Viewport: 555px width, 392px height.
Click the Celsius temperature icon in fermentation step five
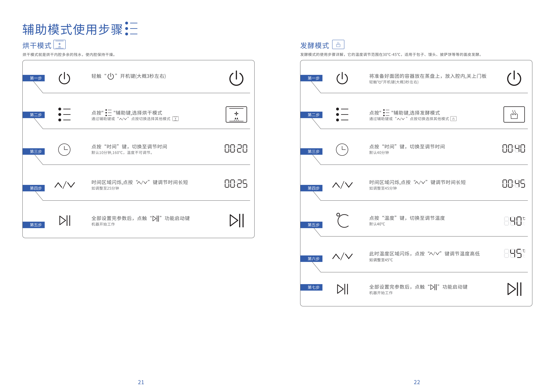(x=342, y=220)
